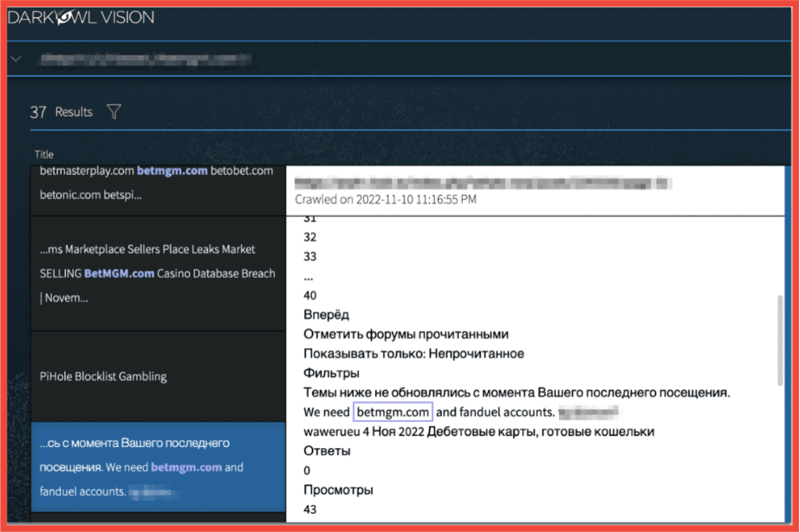
Task: Click the blurred search query field
Action: tap(146, 59)
